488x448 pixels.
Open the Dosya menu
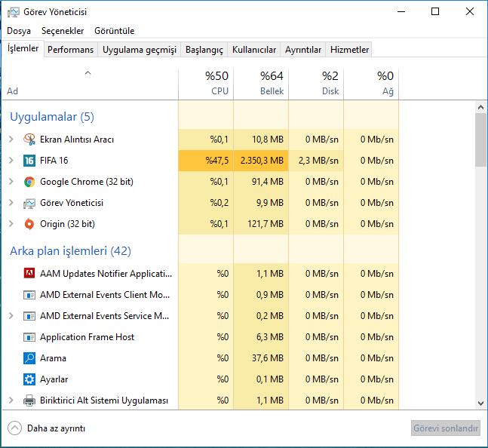(19, 31)
